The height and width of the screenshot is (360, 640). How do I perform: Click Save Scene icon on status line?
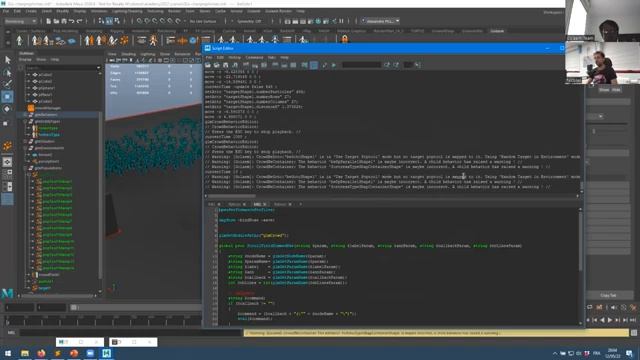tap(64, 21)
